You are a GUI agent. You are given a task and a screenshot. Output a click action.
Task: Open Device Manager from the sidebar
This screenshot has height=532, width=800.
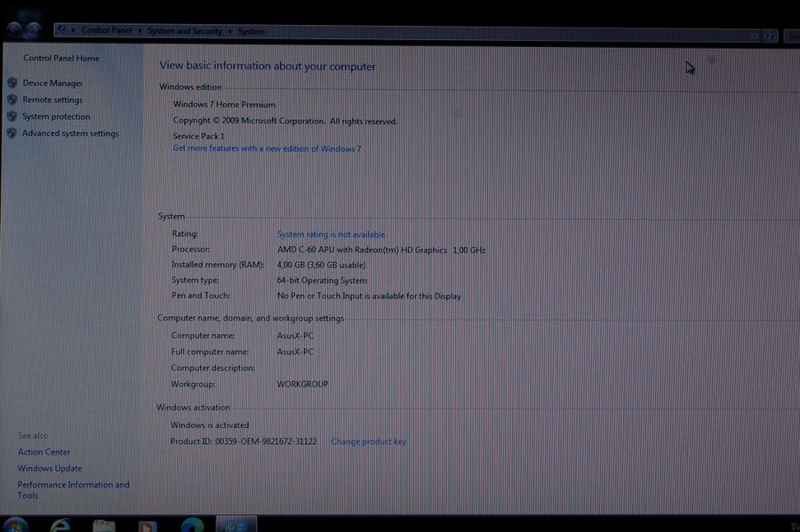[x=52, y=83]
